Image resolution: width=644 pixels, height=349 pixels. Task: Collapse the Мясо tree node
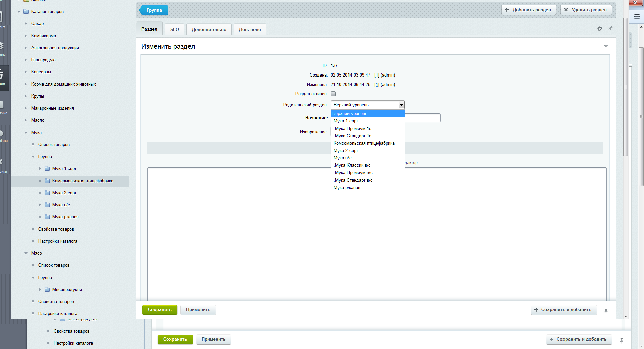click(x=26, y=253)
